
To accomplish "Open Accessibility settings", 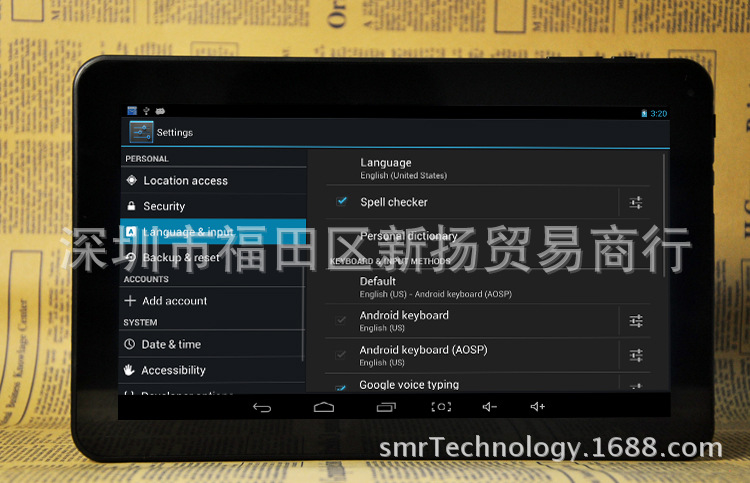I will [211, 370].
